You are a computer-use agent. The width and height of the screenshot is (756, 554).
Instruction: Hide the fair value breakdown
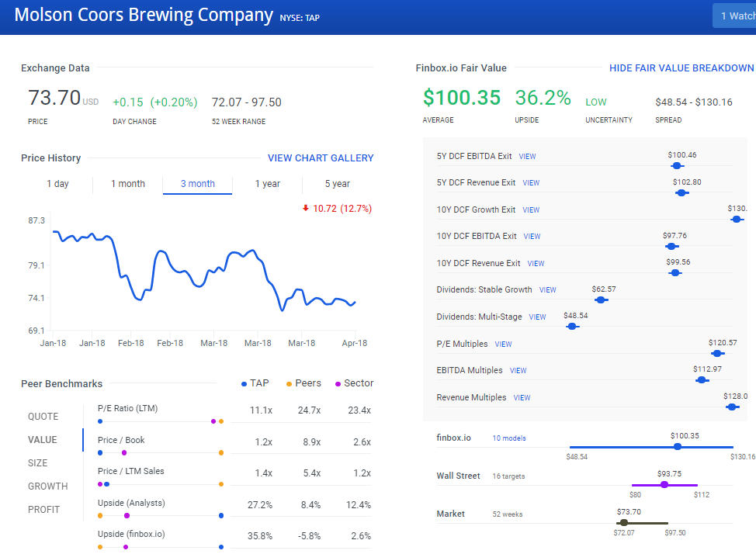click(x=681, y=68)
